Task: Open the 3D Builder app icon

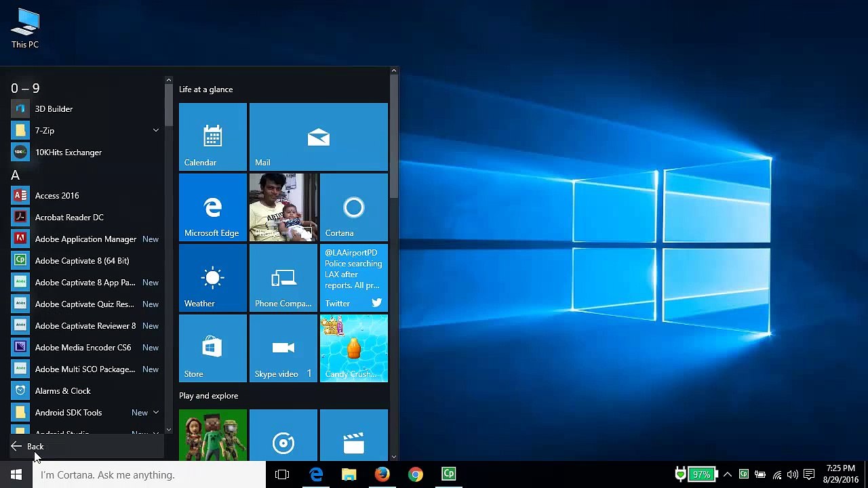Action: (x=20, y=108)
